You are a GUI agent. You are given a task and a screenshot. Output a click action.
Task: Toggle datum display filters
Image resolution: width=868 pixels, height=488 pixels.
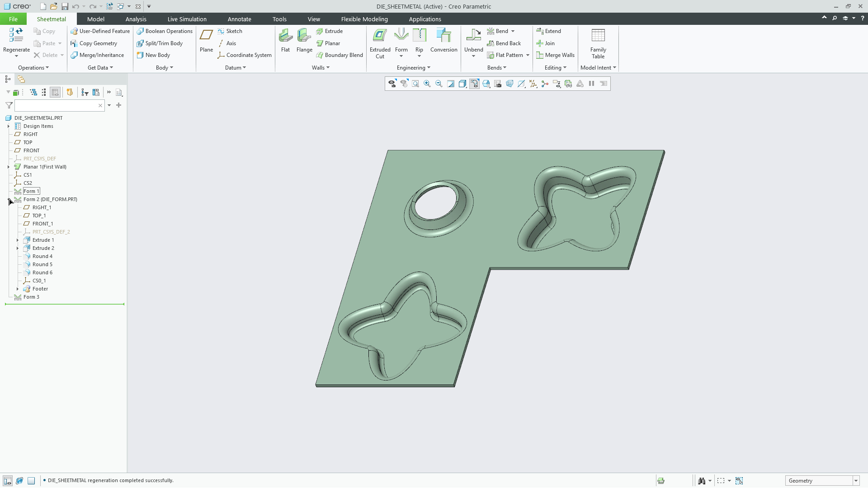533,84
